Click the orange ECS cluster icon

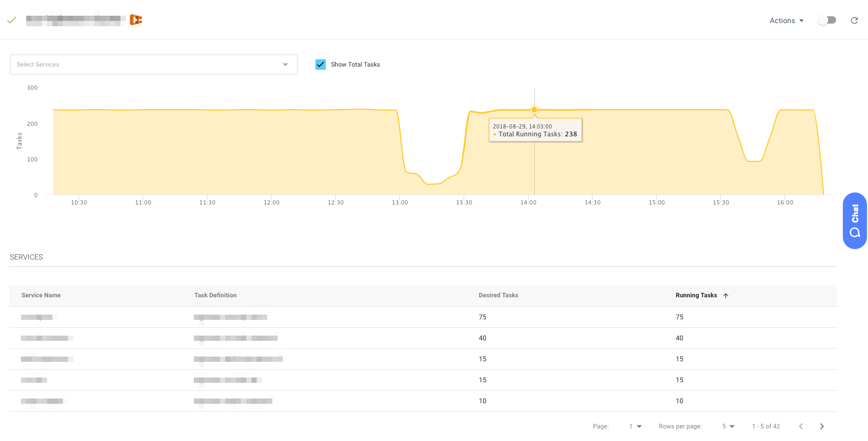coord(136,20)
